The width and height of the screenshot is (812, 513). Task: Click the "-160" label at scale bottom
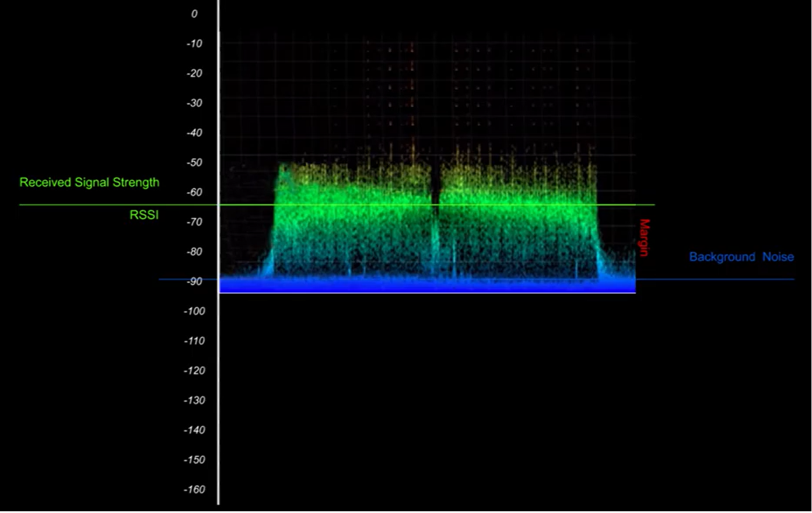(x=194, y=490)
